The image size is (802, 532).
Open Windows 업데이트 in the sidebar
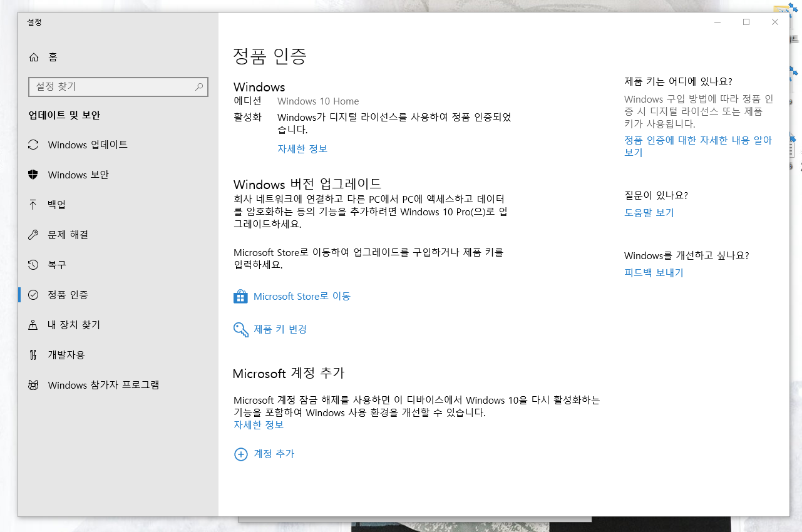pos(118,145)
